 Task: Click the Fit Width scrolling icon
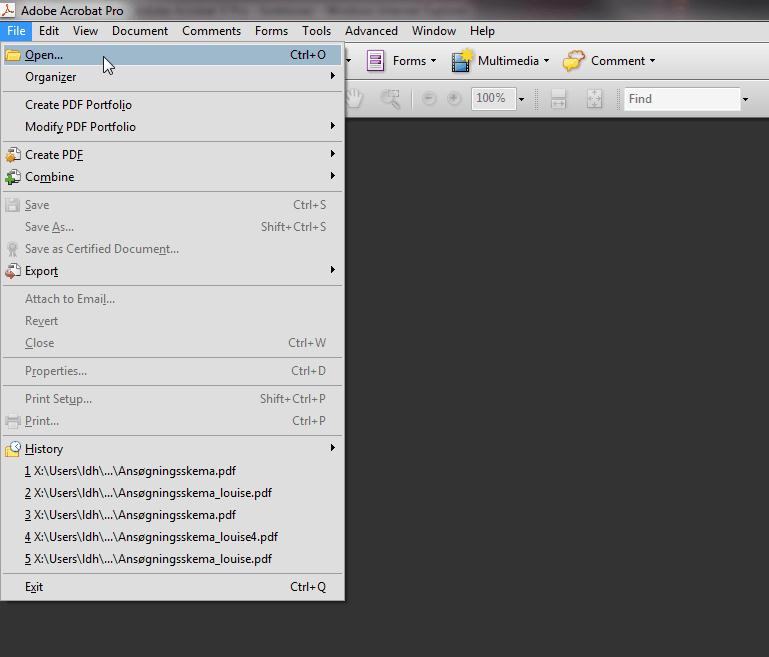558,99
